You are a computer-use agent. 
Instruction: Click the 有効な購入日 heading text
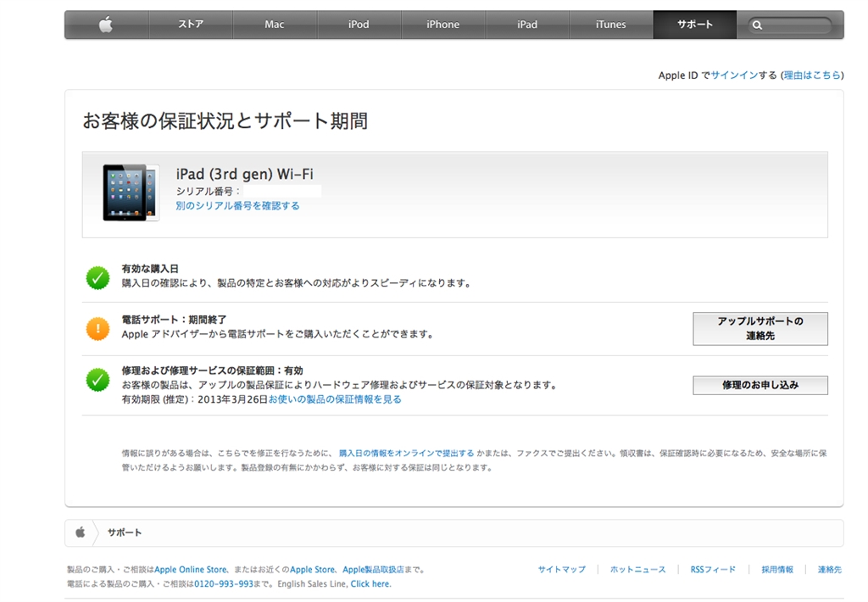150,269
